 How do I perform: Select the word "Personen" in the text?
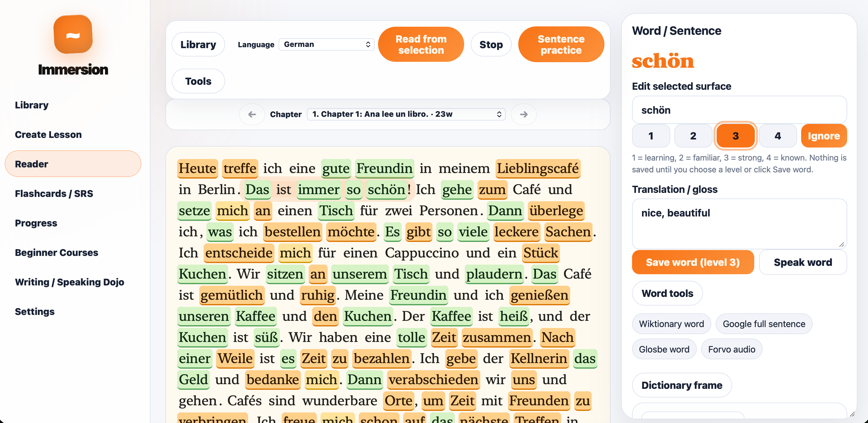[449, 211]
